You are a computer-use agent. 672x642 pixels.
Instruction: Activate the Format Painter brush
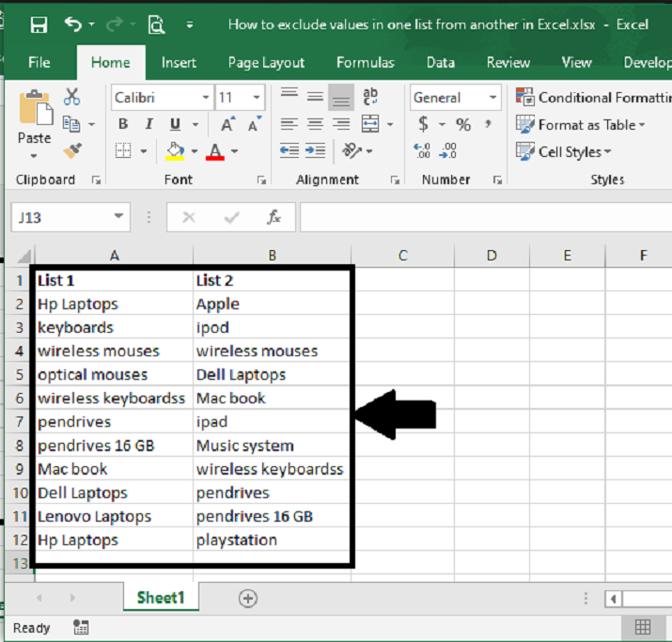point(72,150)
